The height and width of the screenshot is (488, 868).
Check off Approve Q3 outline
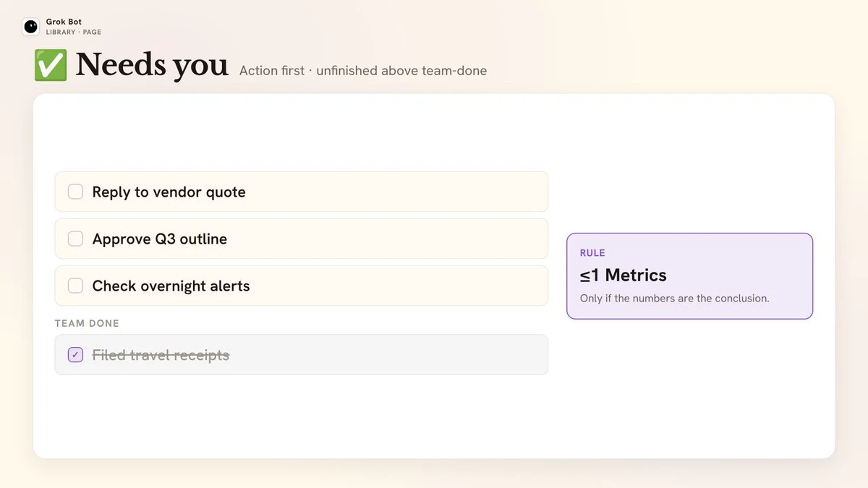[x=75, y=239]
